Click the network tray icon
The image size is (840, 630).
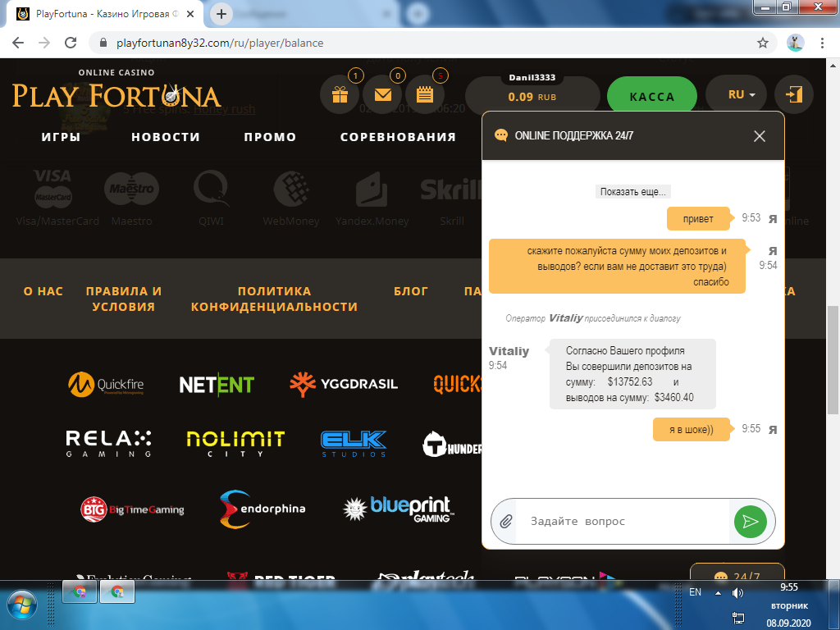point(737,618)
